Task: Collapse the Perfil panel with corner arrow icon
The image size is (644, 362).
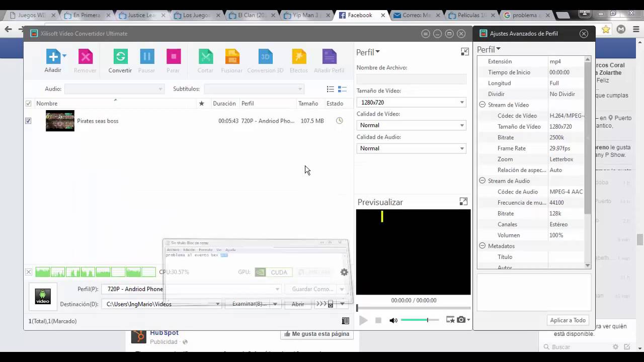Action: coord(465,51)
